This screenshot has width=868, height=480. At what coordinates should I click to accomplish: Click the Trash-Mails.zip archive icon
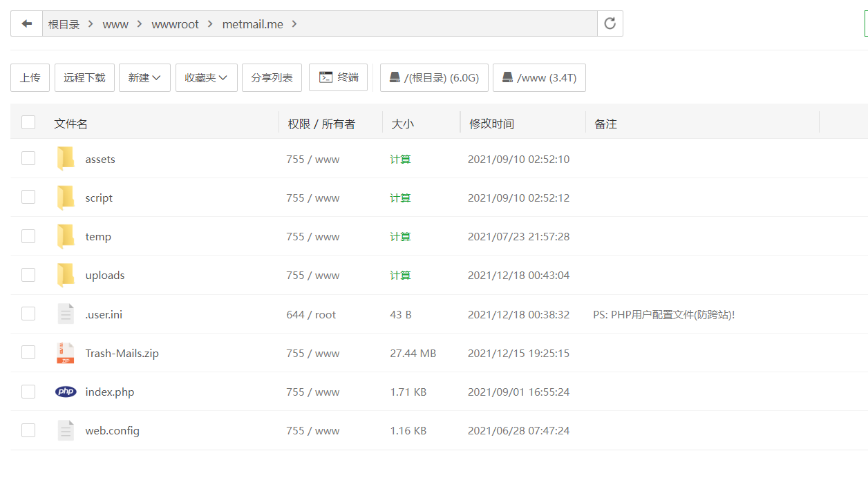point(66,353)
